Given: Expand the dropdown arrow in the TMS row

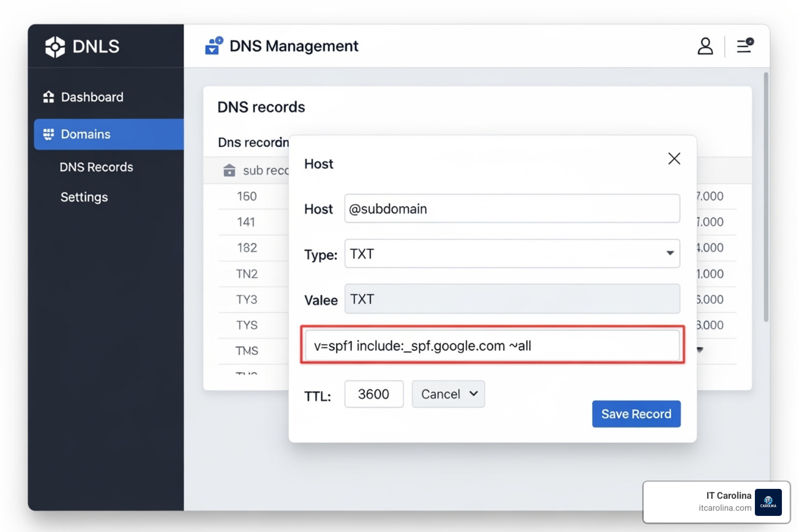Looking at the screenshot, I should coord(700,350).
